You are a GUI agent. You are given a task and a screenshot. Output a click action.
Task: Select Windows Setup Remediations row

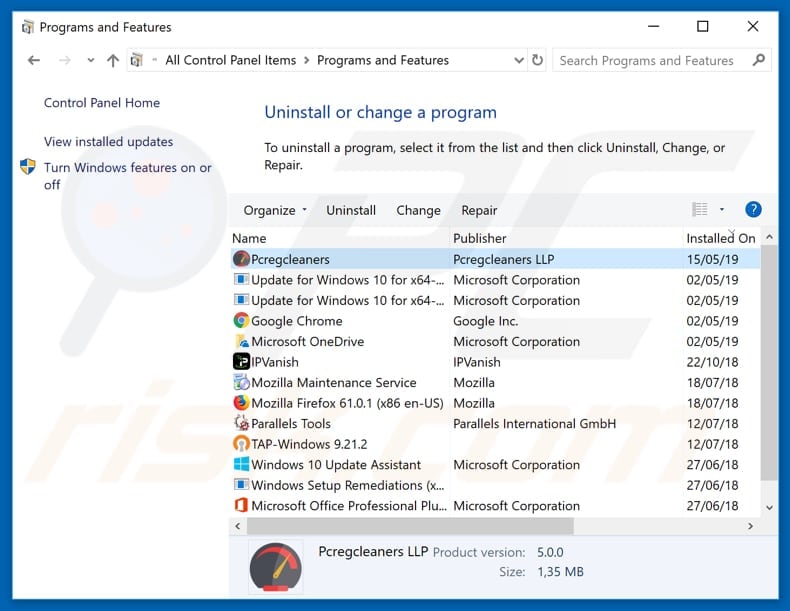point(495,485)
